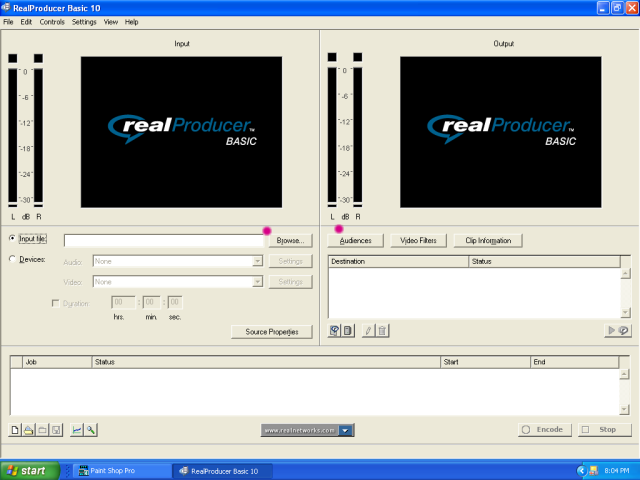640x480 pixels.
Task: Click the Start column header
Action: (485, 362)
